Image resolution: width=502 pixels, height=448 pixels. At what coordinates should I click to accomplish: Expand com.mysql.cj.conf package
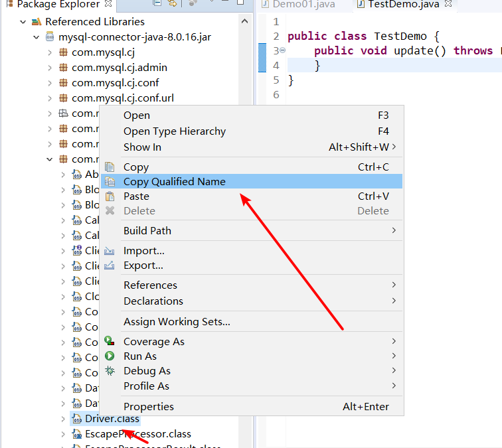tap(50, 83)
